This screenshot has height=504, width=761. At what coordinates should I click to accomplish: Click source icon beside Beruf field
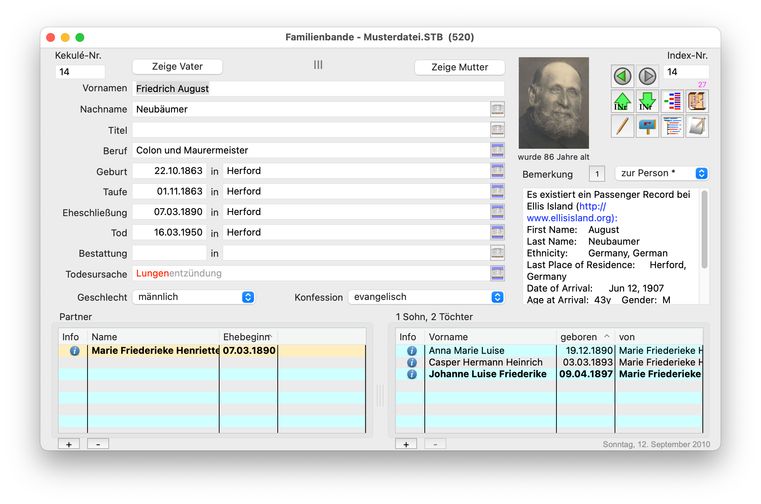497,150
